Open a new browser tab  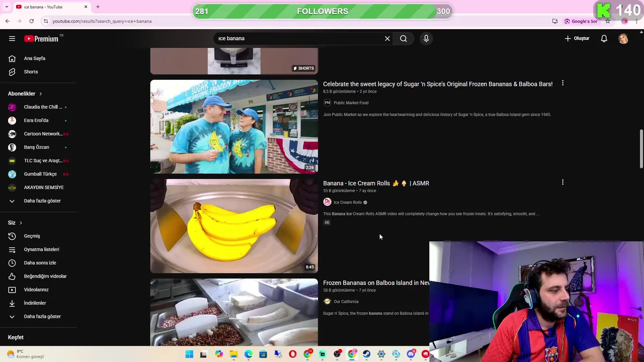(98, 7)
